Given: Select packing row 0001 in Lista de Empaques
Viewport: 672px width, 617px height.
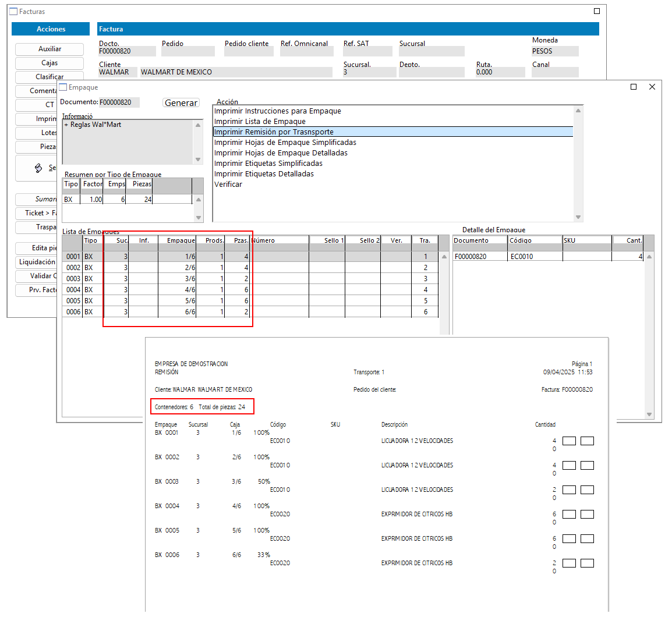Looking at the screenshot, I should point(250,257).
